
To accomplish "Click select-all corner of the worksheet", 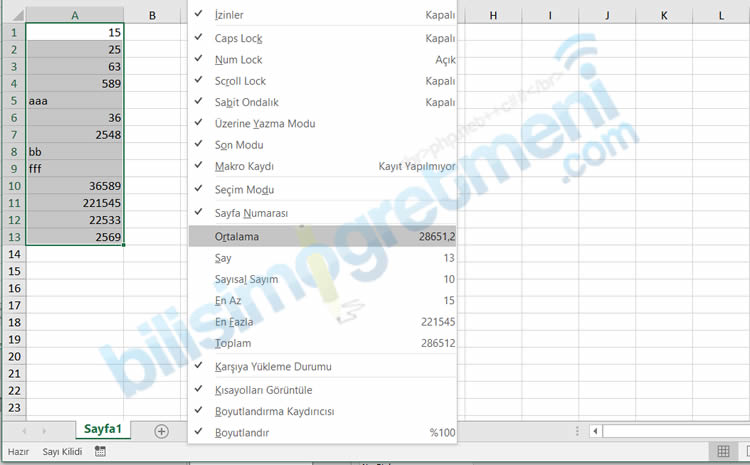I will pos(13,15).
